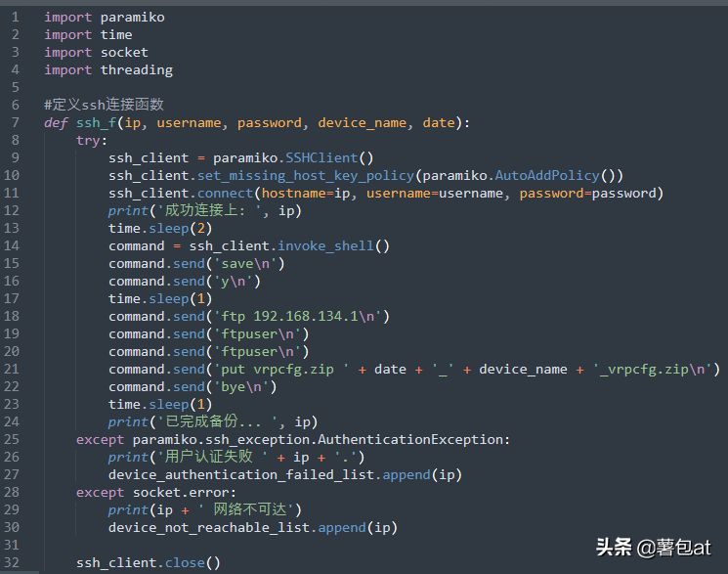Viewport: 728px width, 574px height.
Task: Click 'AuthenticationException' on line 25
Action: pos(410,440)
